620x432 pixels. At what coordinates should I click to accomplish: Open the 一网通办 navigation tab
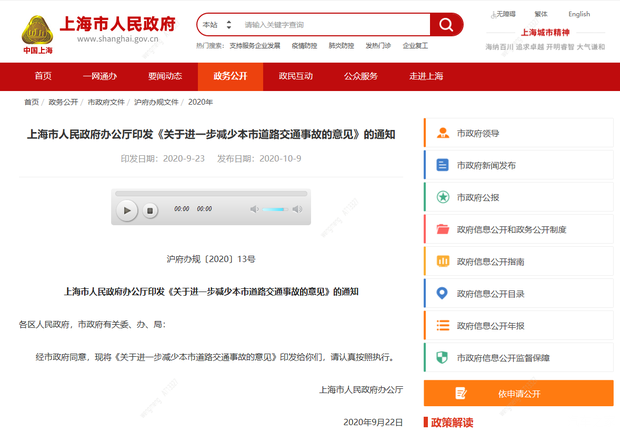click(x=100, y=76)
